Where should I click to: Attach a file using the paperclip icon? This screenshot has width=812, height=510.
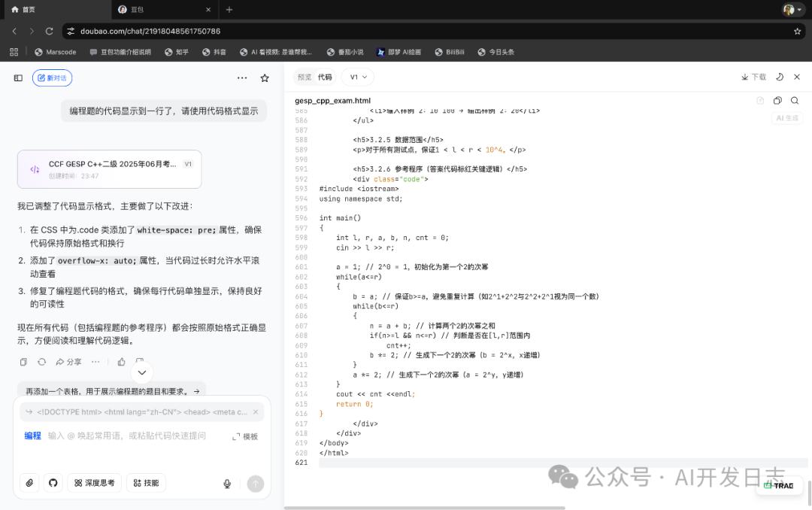pos(29,484)
